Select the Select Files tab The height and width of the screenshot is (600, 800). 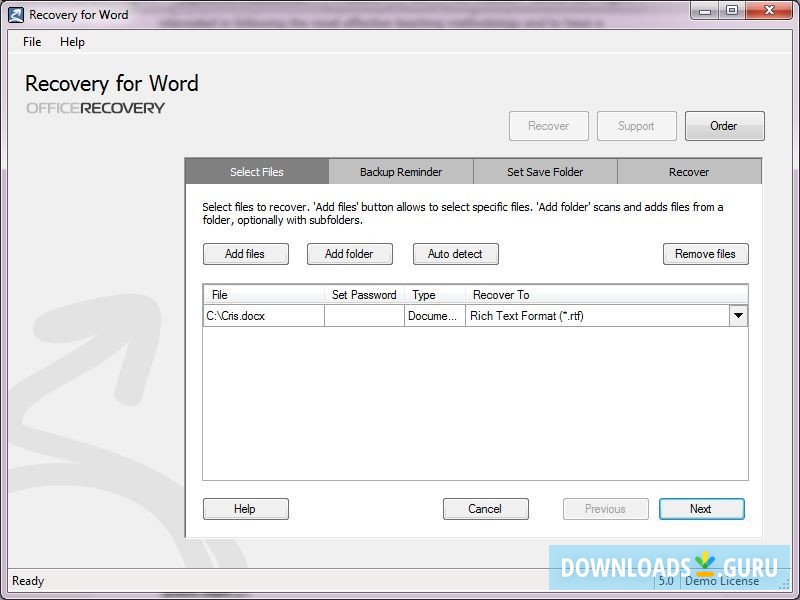pyautogui.click(x=256, y=171)
